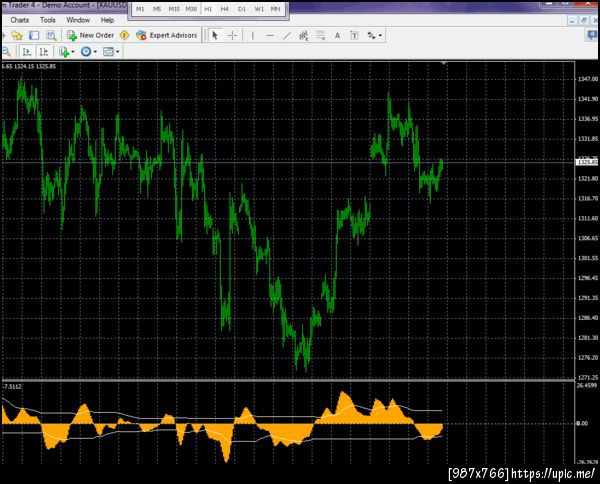Image resolution: width=600 pixels, height=484 pixels.
Task: Click the 1301.55 price axis label
Action: (588, 258)
